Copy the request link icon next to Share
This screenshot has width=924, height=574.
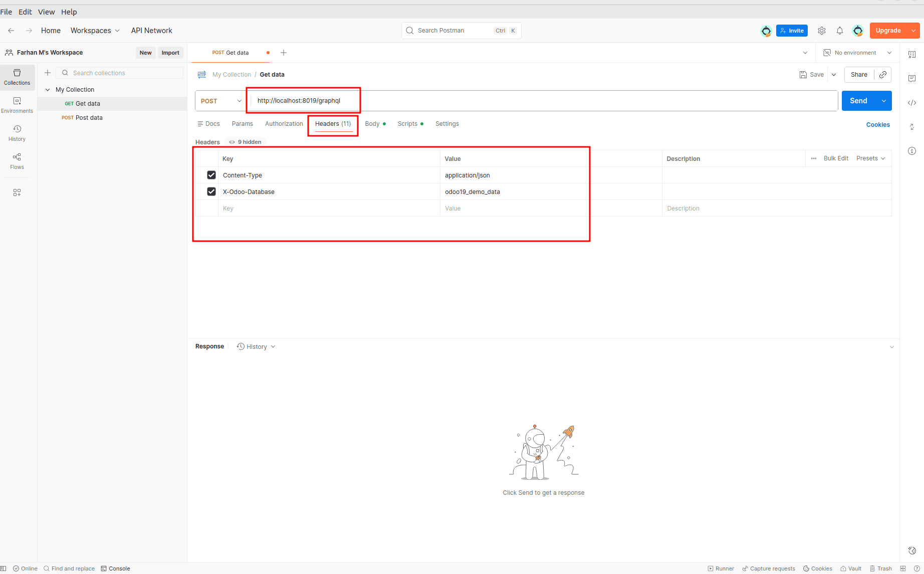883,75
